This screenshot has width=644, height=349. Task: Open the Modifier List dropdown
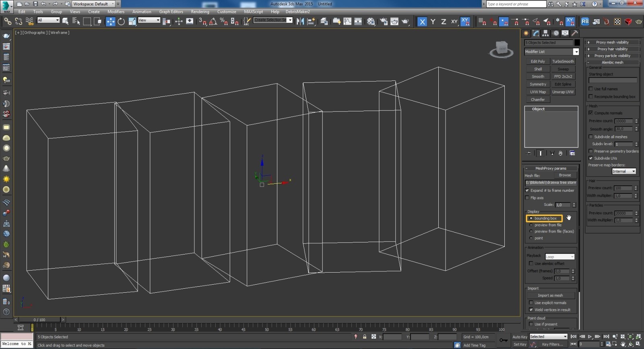(551, 51)
